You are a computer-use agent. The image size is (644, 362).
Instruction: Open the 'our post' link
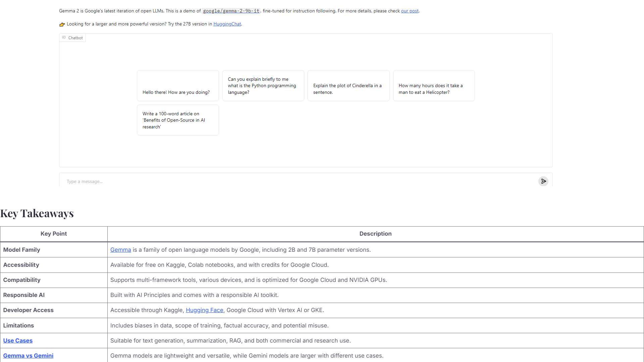(x=410, y=11)
